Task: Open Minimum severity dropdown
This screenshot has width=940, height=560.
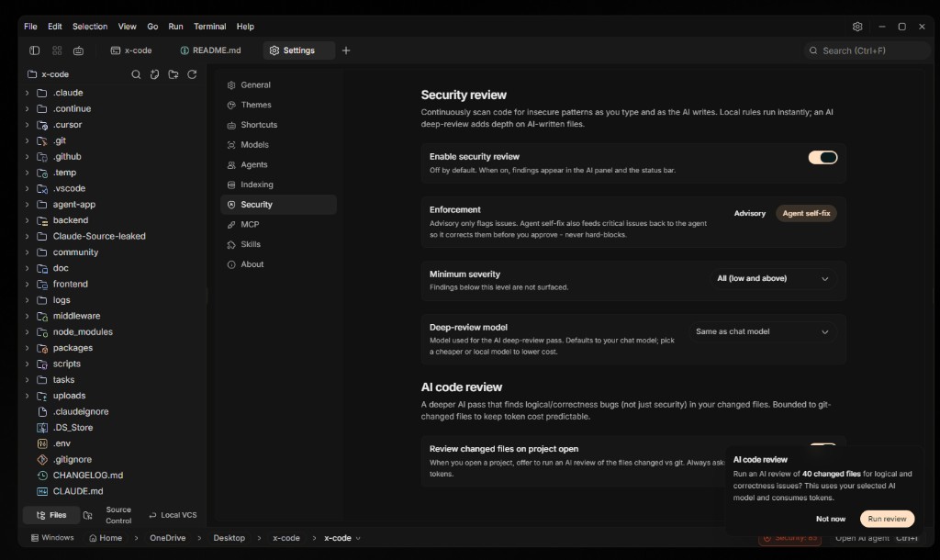Action: (773, 279)
